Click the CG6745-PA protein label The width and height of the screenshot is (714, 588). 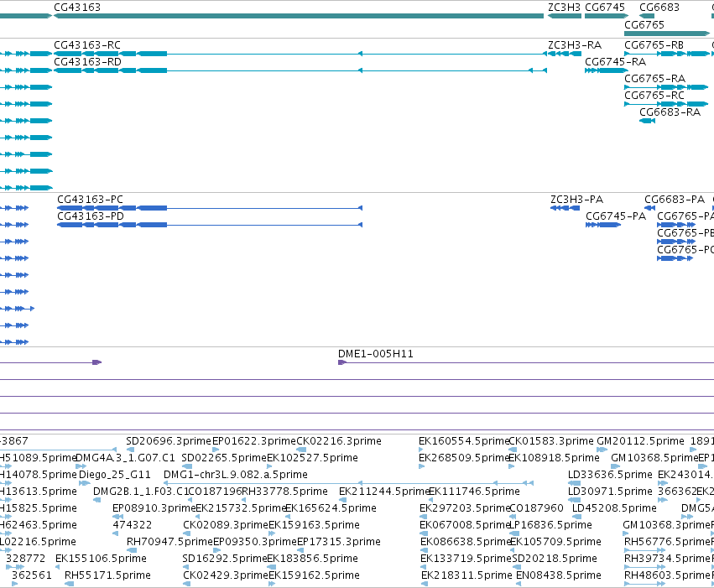click(616, 216)
